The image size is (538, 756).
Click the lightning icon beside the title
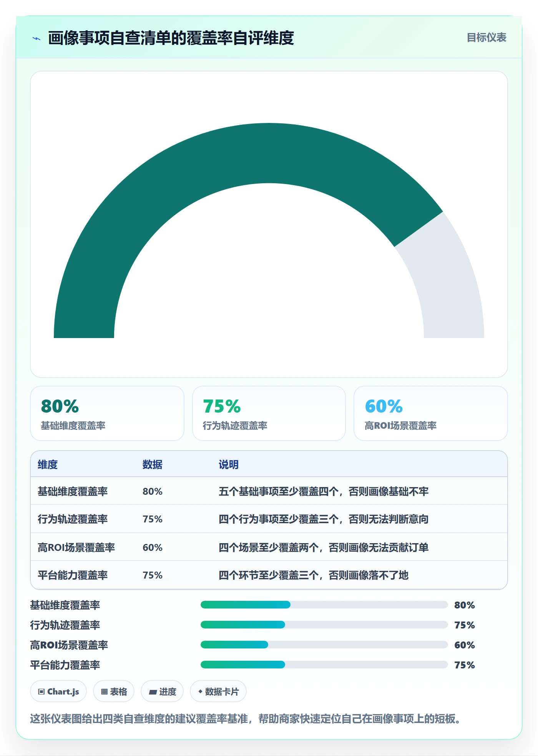coord(37,38)
